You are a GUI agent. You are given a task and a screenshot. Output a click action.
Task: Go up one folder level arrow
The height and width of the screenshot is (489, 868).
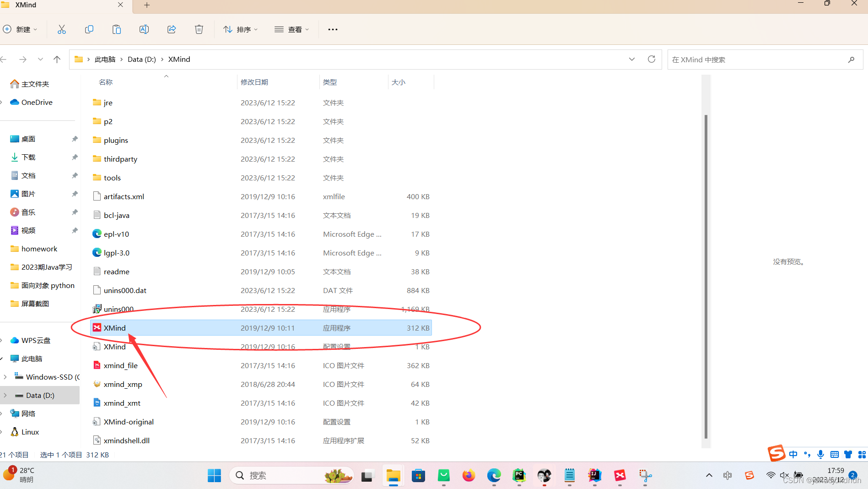57,60
